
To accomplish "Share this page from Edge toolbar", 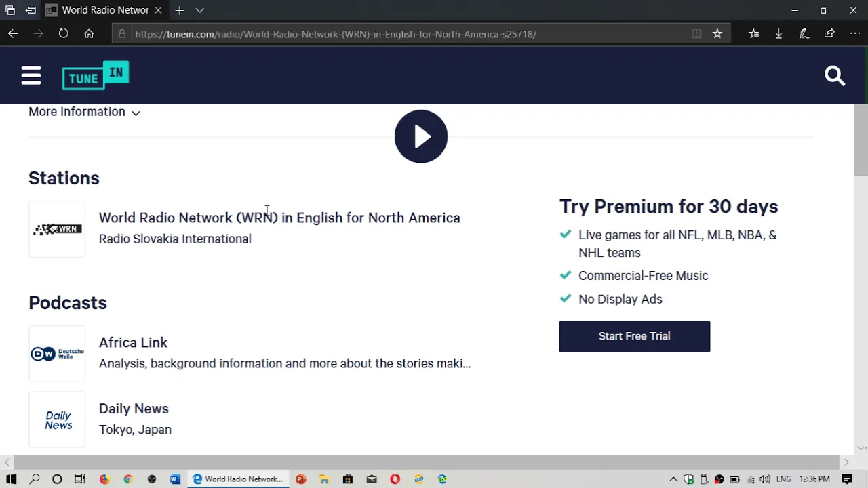I will pyautogui.click(x=829, y=33).
